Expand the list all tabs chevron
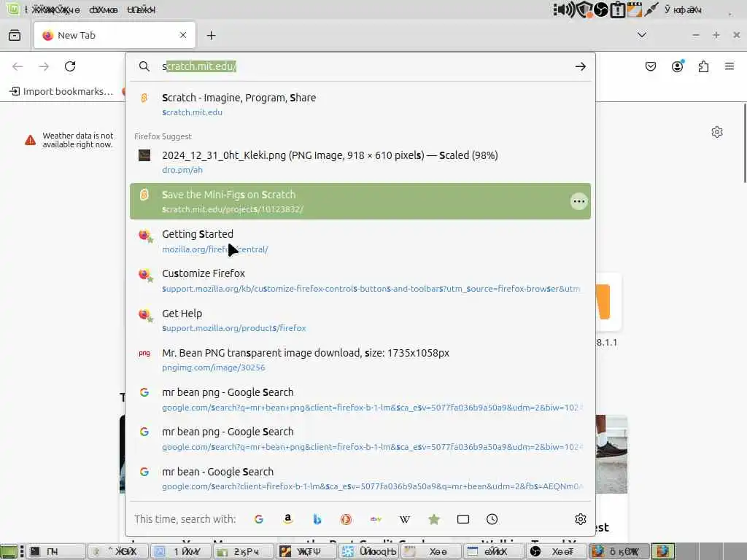The image size is (747, 560). [642, 35]
